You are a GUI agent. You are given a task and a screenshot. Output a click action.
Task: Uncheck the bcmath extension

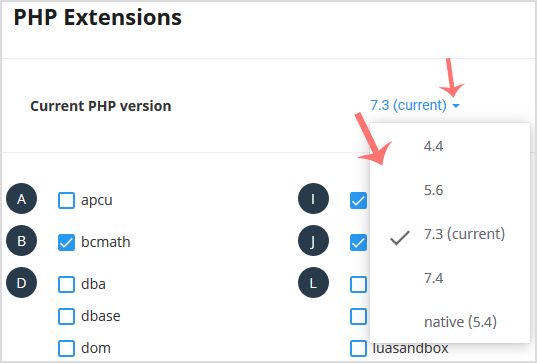click(66, 242)
